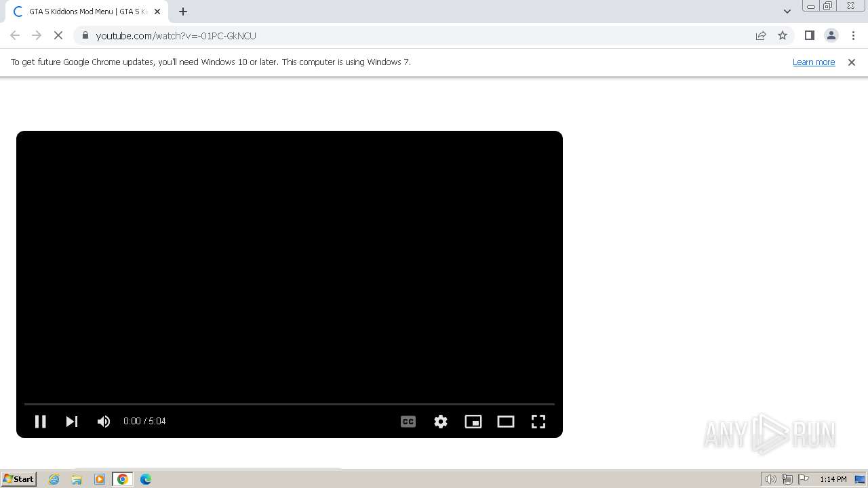
Task: Open the video settings gear
Action: point(441,422)
